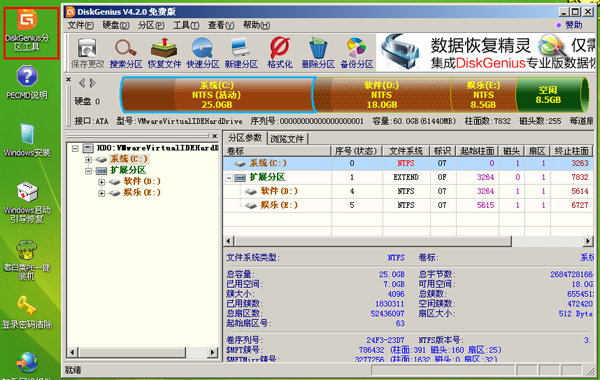Collapse the 扩展分区 node in left tree

[x=88, y=171]
